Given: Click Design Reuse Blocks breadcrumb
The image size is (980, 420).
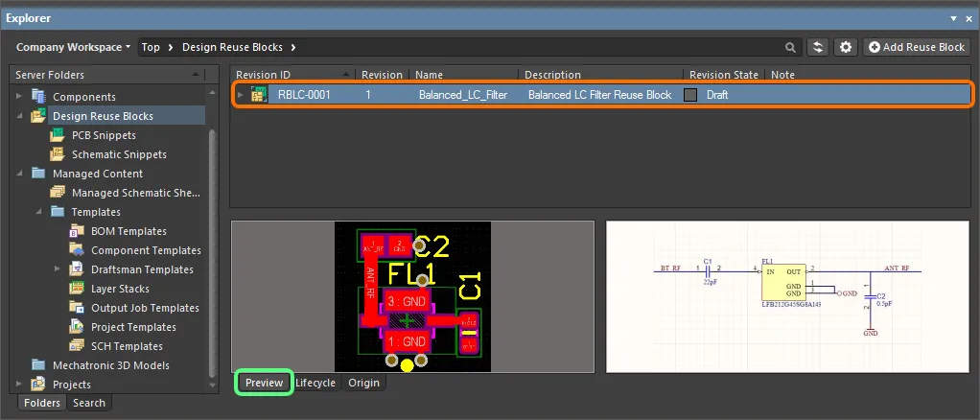Looking at the screenshot, I should point(232,47).
